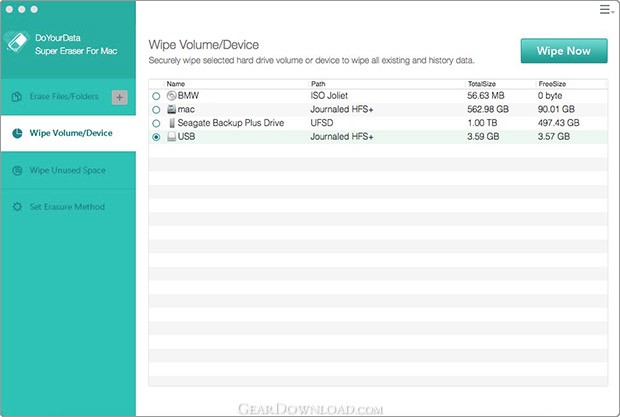Click the 'UFSD' path cell
This screenshot has height=417, width=620.
(x=321, y=123)
